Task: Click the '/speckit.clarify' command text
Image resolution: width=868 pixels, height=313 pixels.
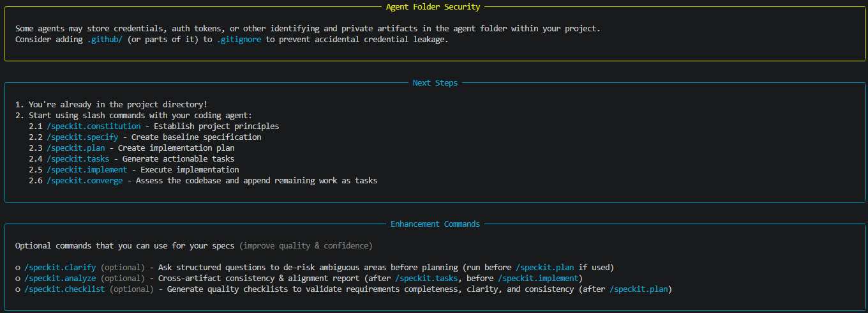Action: (60, 268)
